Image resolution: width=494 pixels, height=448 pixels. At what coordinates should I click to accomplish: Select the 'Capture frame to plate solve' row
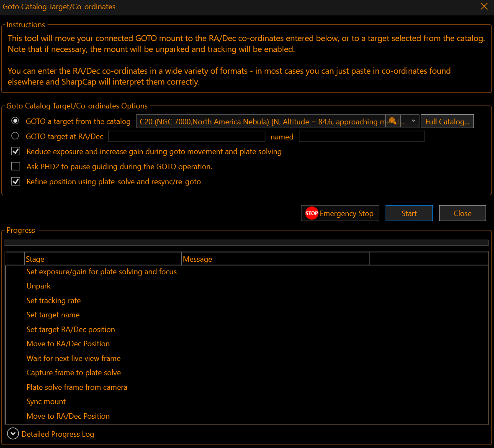pos(246,372)
